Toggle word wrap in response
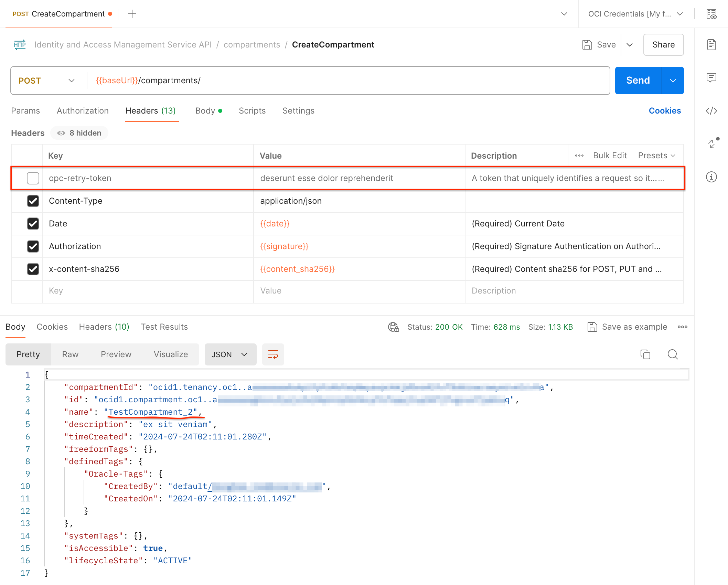 coord(273,354)
